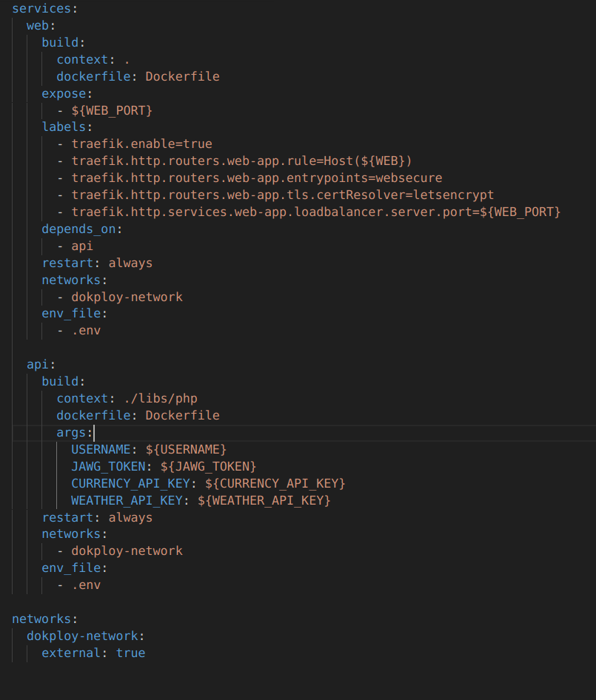596x700 pixels.
Task: Click the loadbalancer.server.port label line
Action: tap(315, 212)
